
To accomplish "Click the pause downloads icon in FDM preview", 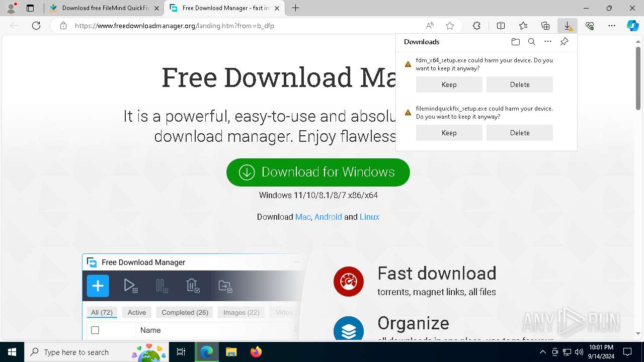I will point(162,286).
